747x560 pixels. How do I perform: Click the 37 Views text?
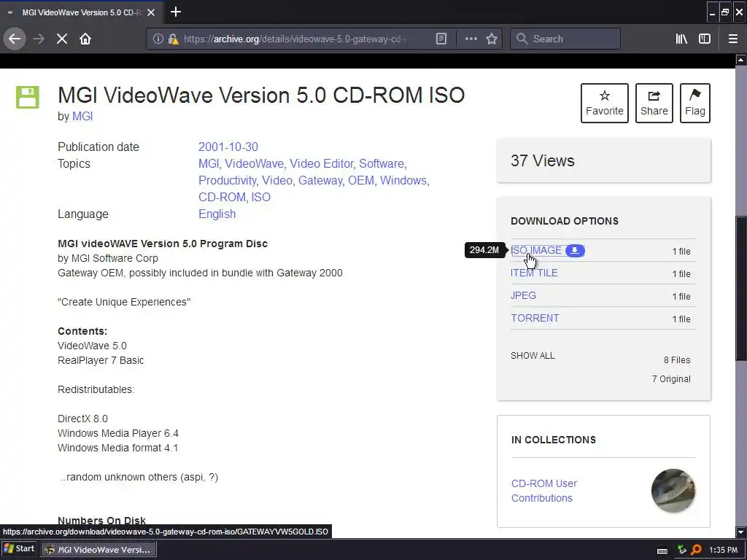click(x=543, y=161)
